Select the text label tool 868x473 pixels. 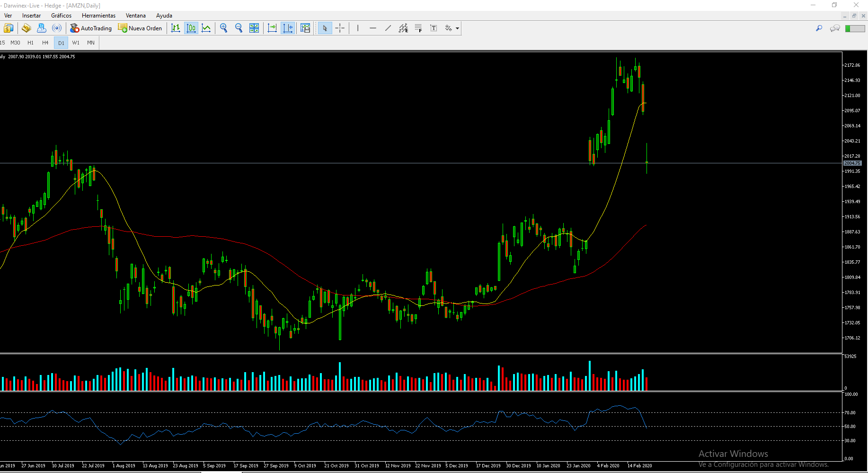pyautogui.click(x=434, y=28)
